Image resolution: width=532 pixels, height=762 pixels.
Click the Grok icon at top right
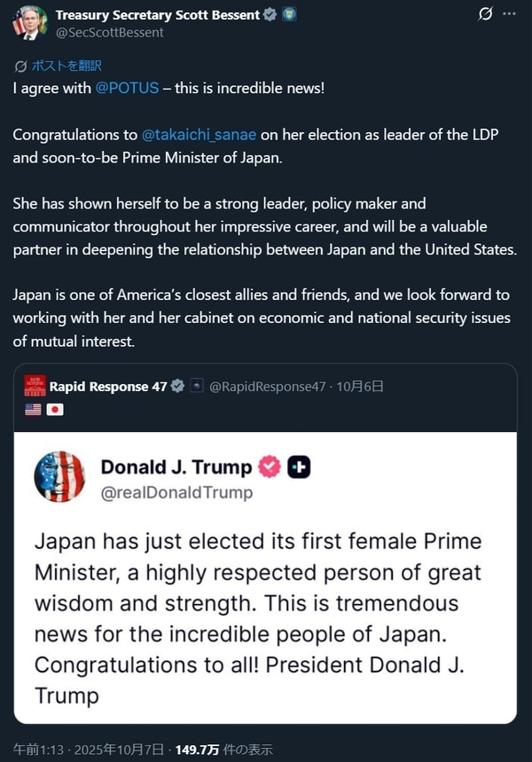(485, 13)
